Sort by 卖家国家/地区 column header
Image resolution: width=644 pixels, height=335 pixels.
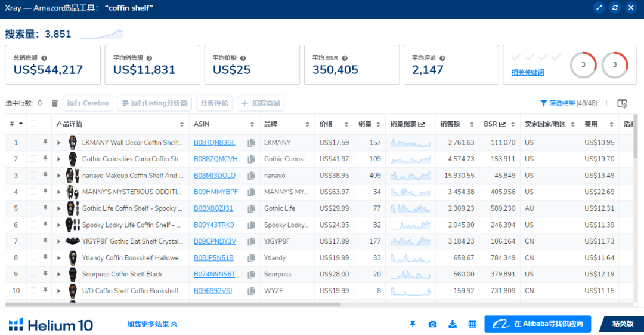coord(572,124)
